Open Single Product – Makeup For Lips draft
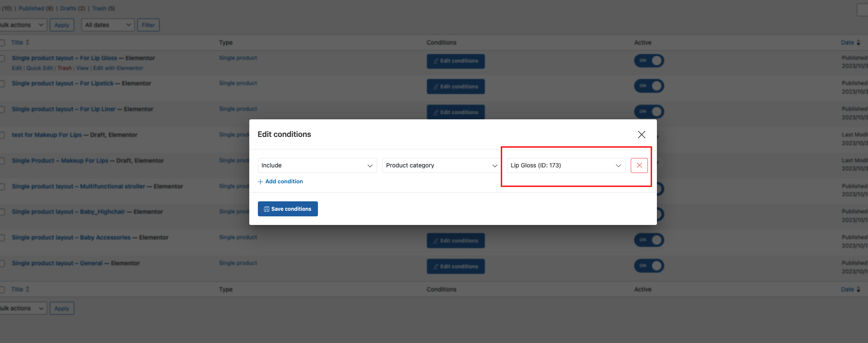The width and height of the screenshot is (868, 343). point(60,161)
